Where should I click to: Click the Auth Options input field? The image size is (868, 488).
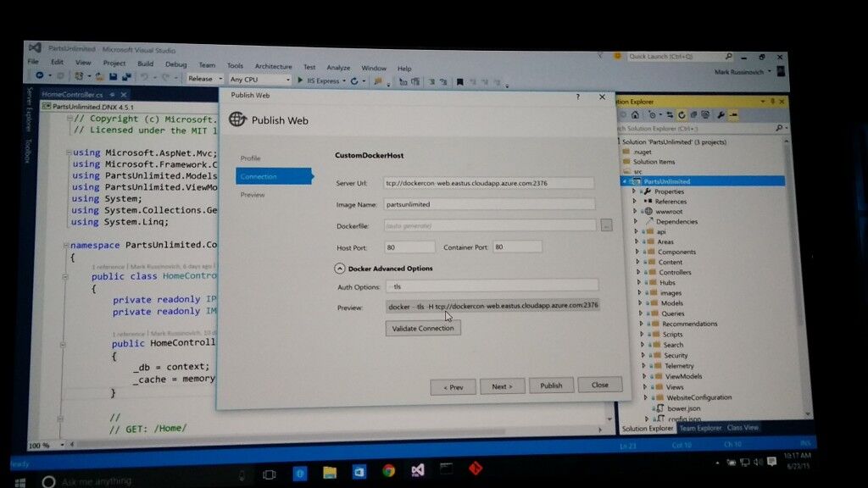tap(492, 286)
